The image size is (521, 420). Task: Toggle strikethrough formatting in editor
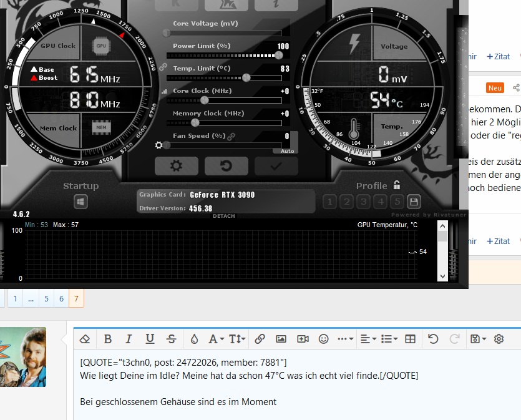171,339
